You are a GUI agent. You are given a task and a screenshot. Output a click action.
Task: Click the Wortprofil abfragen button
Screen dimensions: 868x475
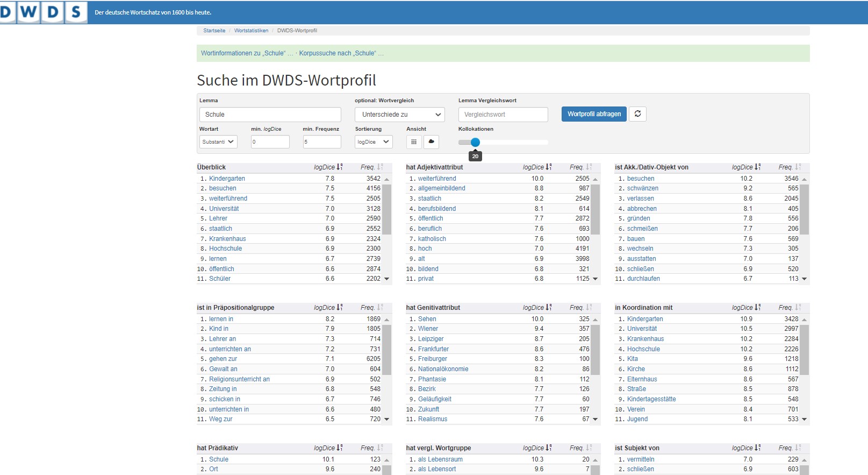[594, 114]
